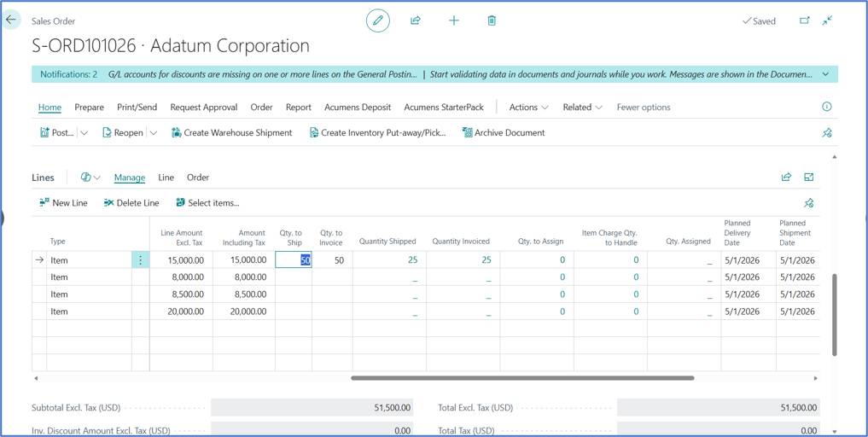Screen dimensions: 868x437
Task: Click Subtotal Excl. Tax value 51,500.00
Action: point(312,408)
